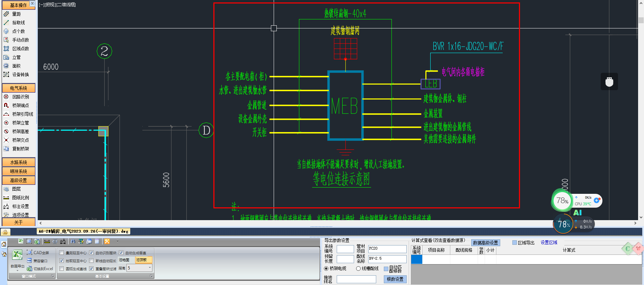Screen dimensions: 644x285
Task: Switch to the 水路系统 panel section
Action: pyautogui.click(x=19, y=162)
